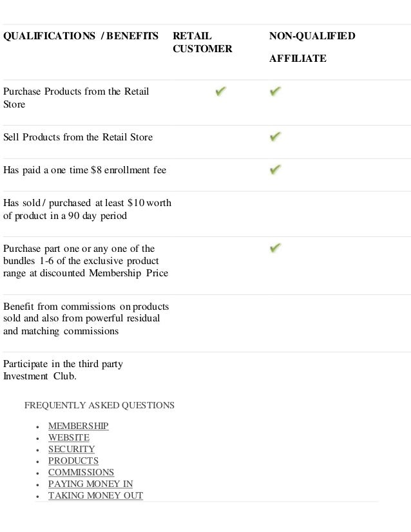Open the COMMISSIONS FAQ link

tap(81, 472)
